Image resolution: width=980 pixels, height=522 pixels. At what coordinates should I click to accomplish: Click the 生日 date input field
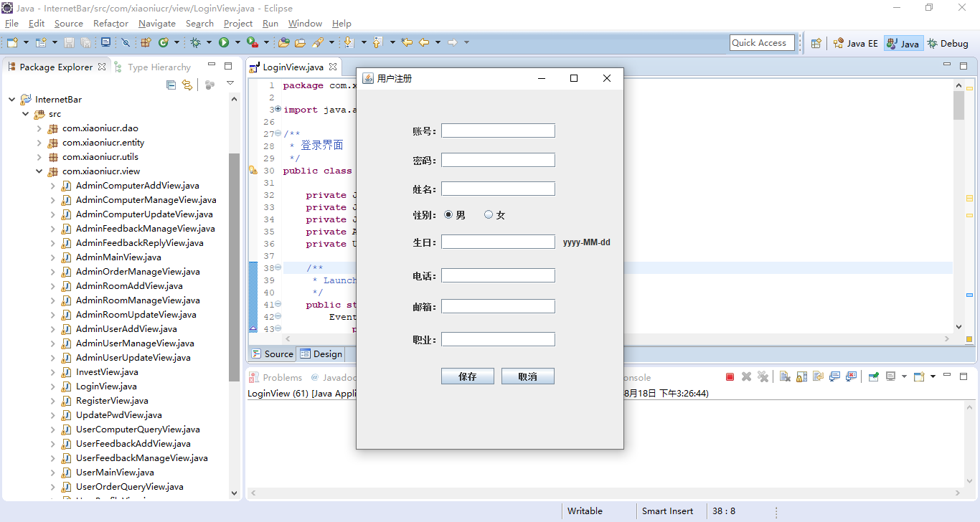[x=498, y=242]
